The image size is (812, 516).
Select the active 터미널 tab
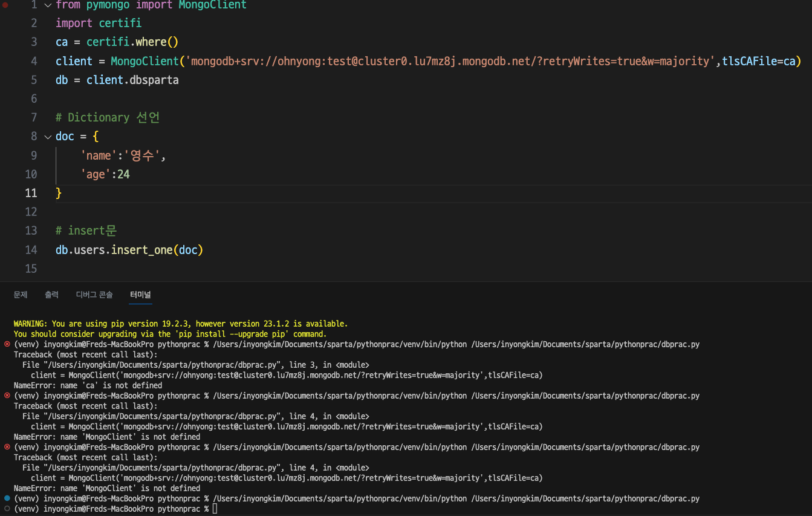[140, 295]
